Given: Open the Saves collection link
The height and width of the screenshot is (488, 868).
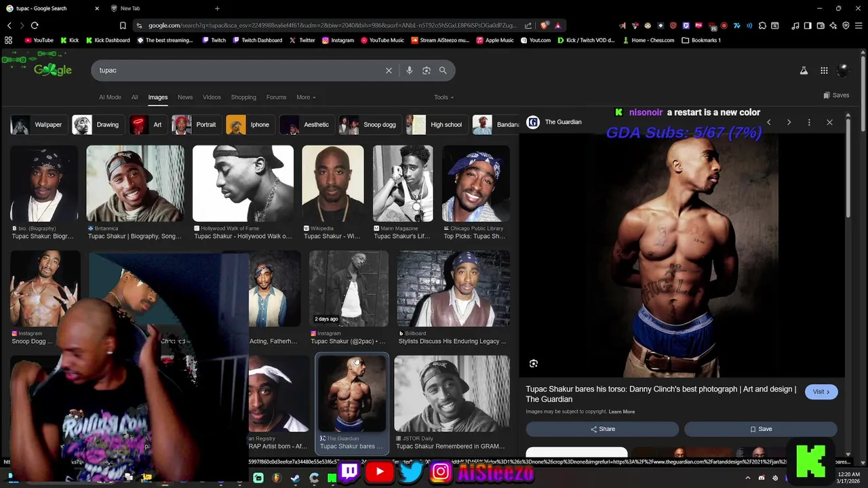Looking at the screenshot, I should coord(836,96).
